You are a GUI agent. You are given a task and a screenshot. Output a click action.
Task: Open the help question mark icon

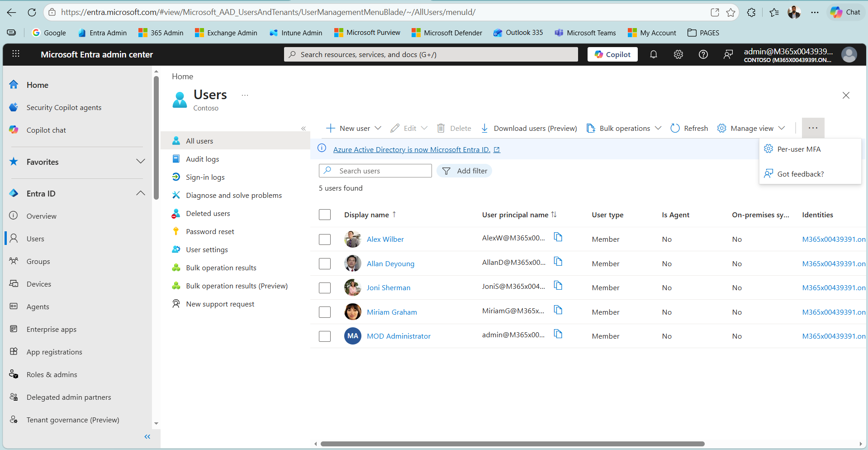coord(703,54)
